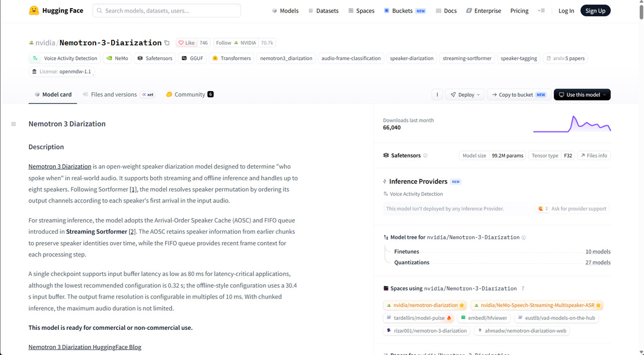The image size is (644, 355).
Task: Open the three-dot more options button
Action: 437,95
